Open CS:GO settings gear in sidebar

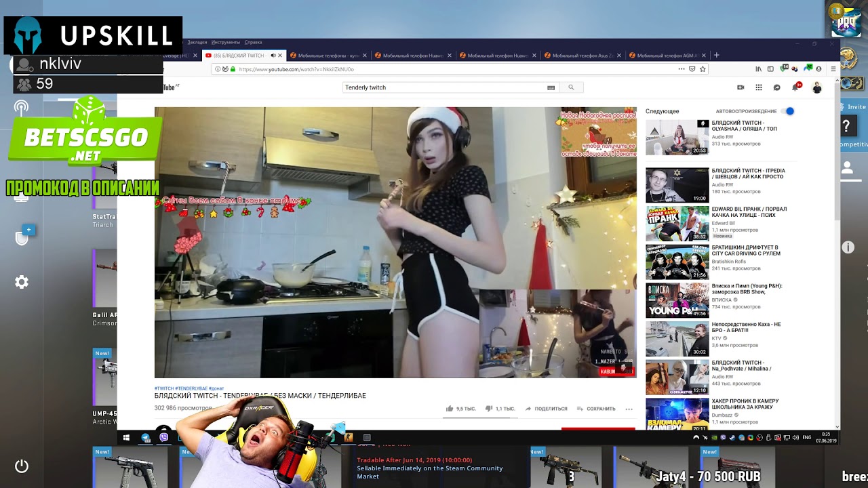click(22, 282)
